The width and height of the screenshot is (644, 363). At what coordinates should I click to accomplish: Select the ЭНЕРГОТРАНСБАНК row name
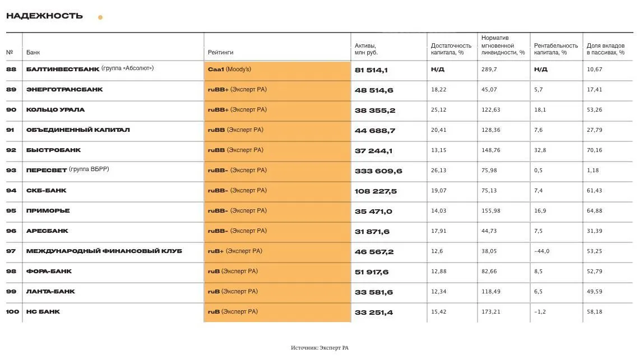click(x=64, y=89)
